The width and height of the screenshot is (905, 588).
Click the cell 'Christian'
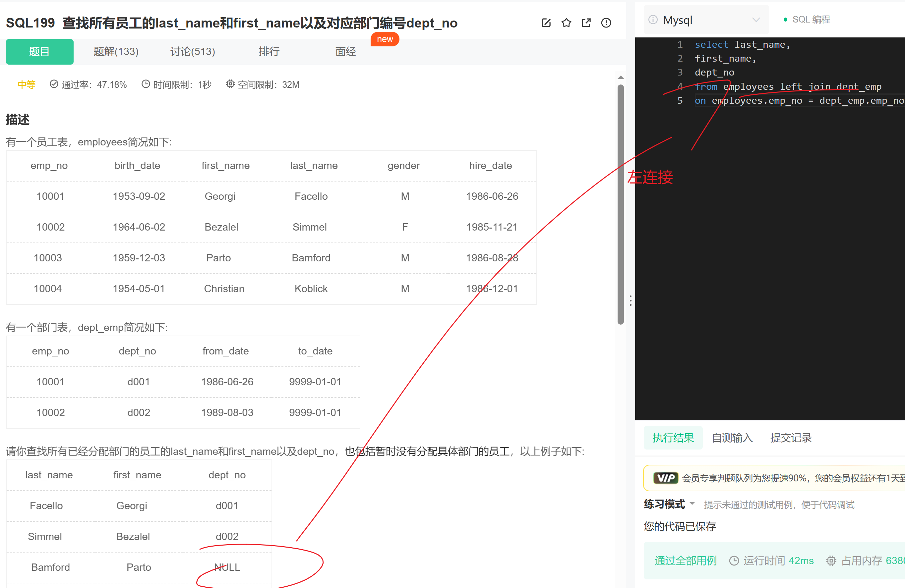tap(224, 289)
